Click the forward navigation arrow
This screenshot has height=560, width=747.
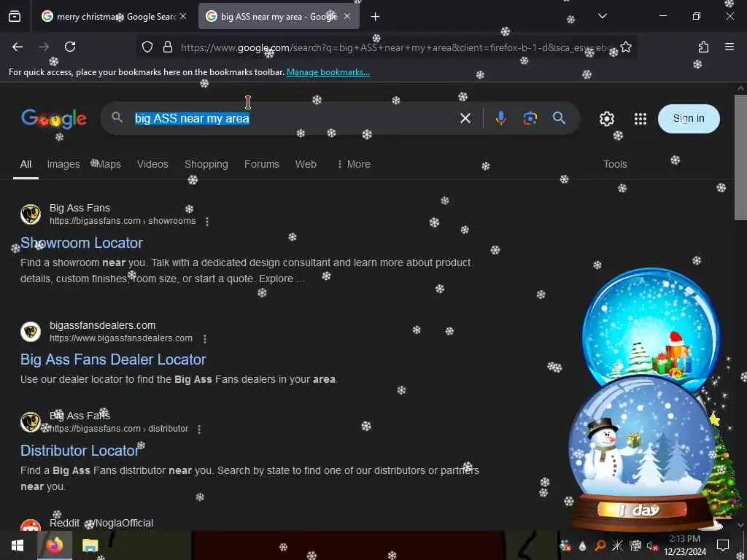pyautogui.click(x=44, y=47)
